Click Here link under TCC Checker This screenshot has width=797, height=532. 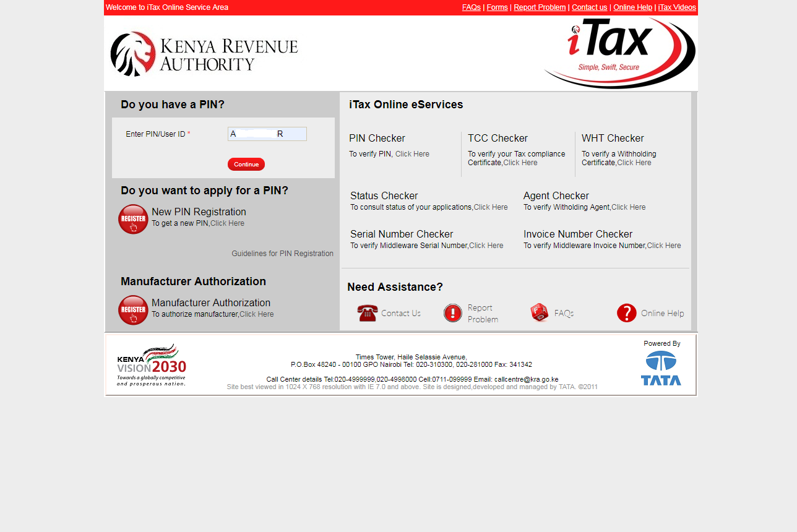click(x=520, y=163)
